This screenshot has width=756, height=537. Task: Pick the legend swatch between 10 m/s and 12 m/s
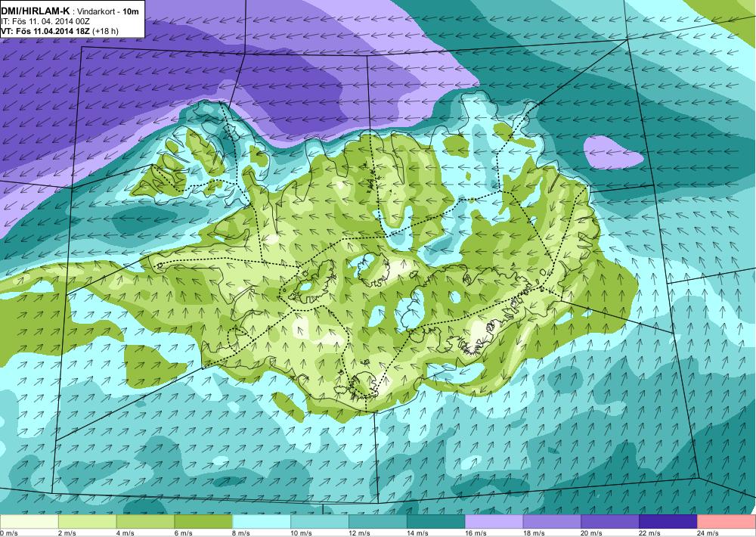320,522
